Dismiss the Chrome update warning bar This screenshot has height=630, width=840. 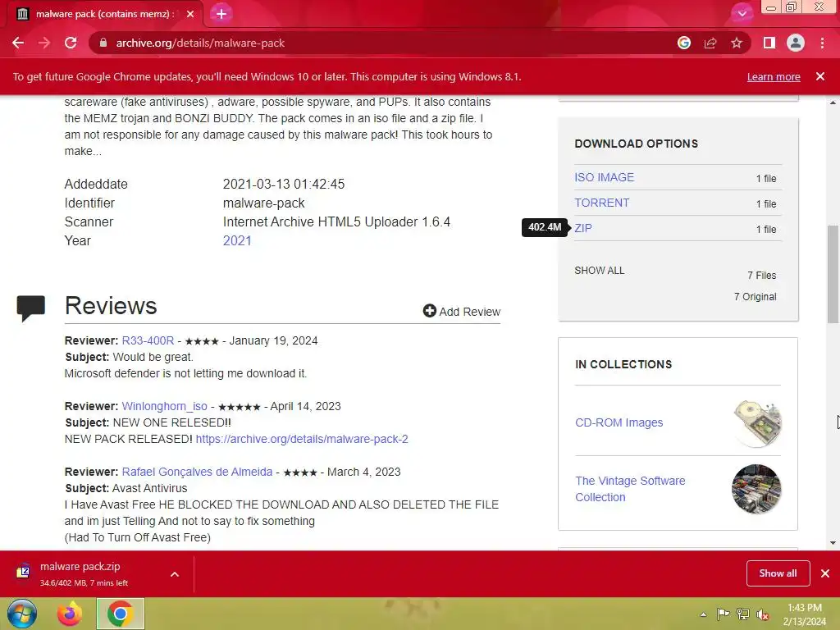pos(820,76)
